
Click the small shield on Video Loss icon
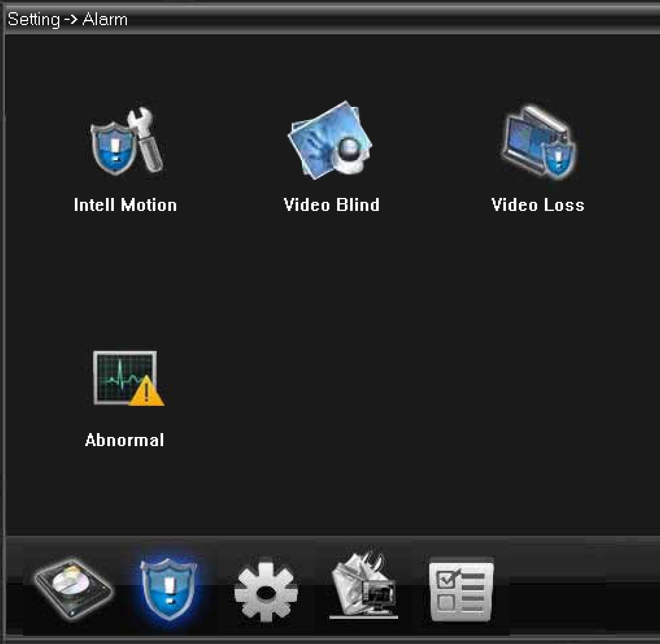558,158
